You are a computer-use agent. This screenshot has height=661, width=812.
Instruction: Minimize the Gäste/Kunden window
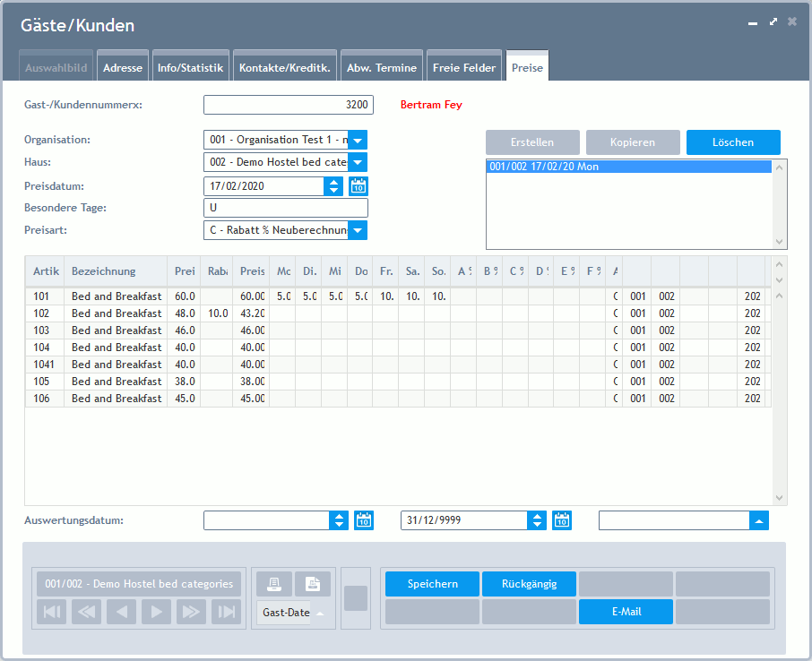click(x=753, y=23)
